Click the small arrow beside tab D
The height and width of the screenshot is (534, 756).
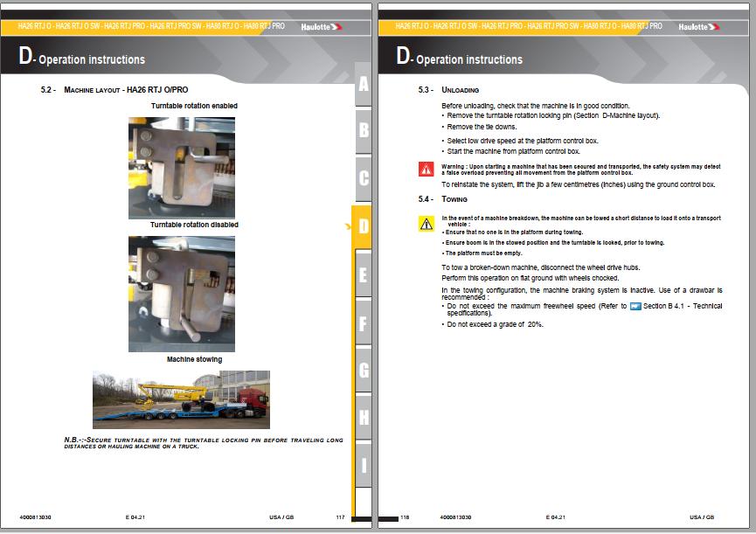pyautogui.click(x=348, y=227)
